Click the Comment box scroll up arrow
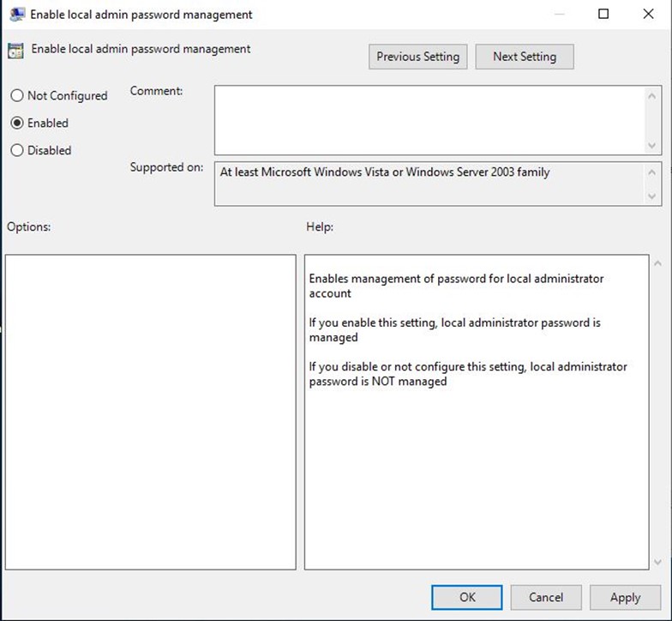The image size is (672, 621). pyautogui.click(x=651, y=96)
